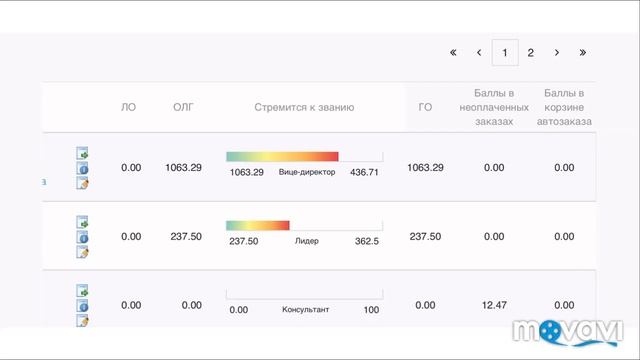Click the ГО value 1063.29

click(425, 167)
